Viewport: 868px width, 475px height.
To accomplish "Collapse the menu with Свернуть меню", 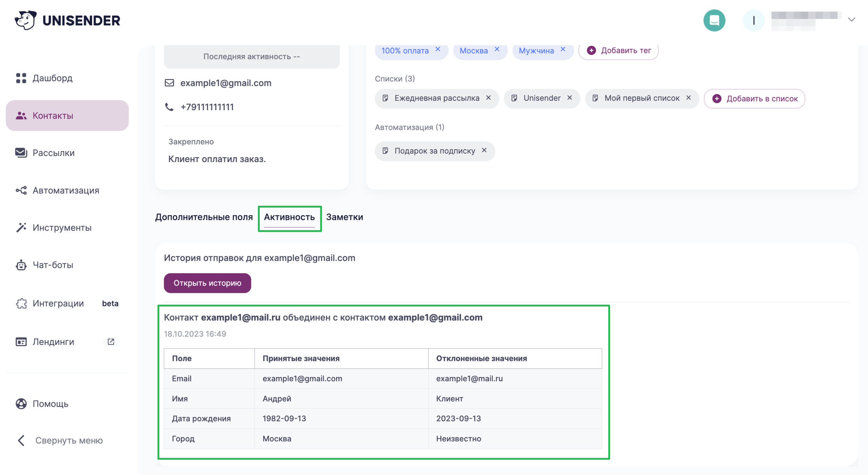I will point(69,440).
